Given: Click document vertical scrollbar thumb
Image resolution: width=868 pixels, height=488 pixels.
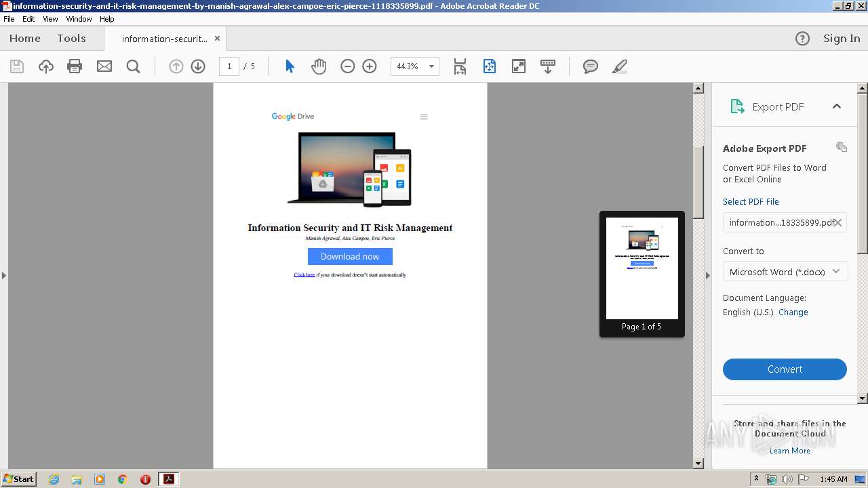Looking at the screenshot, I should [x=698, y=182].
